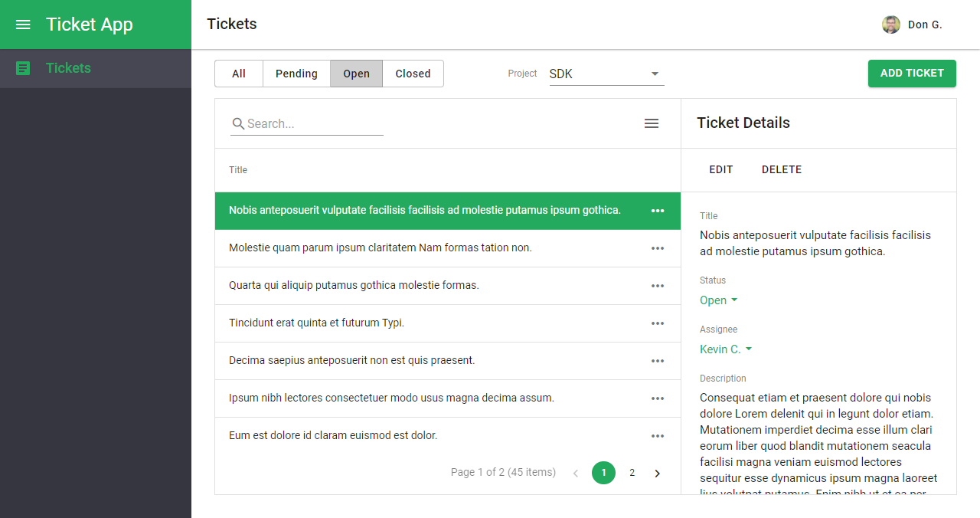
Task: Open actions for the selected Nobis ticket
Action: (657, 210)
